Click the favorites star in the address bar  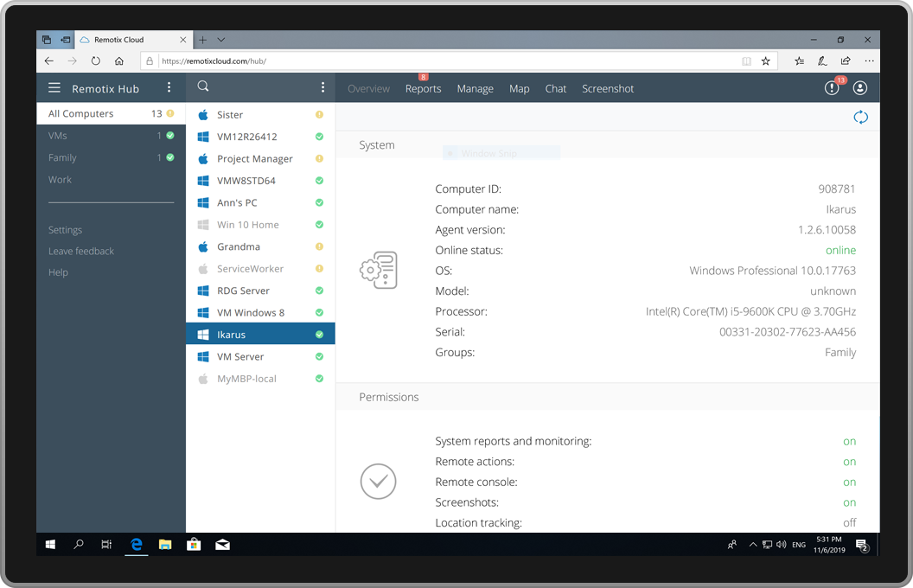[x=765, y=61]
